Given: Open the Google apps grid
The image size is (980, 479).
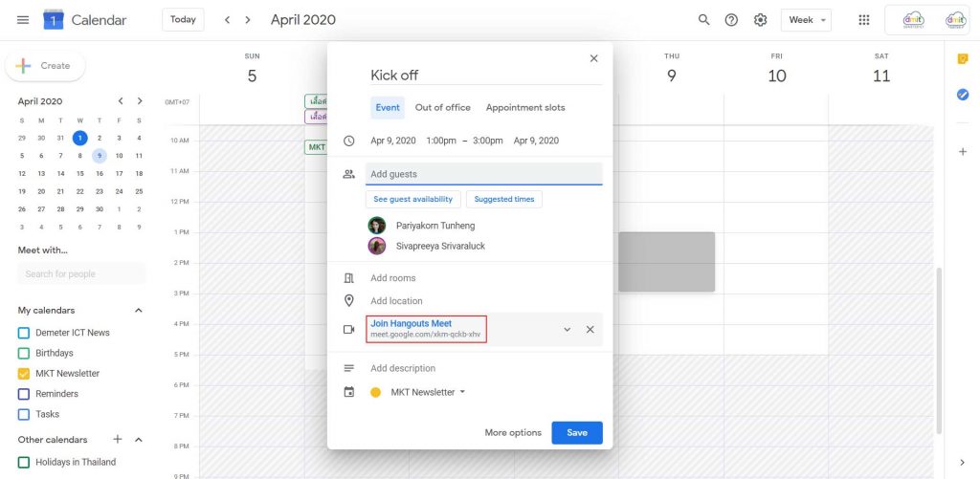Looking at the screenshot, I should pyautogui.click(x=864, y=20).
